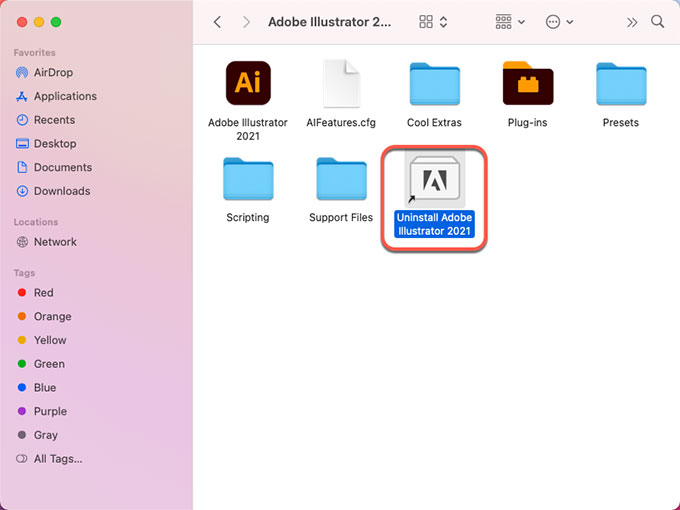The width and height of the screenshot is (680, 510).
Task: Click the "Cool Extras" name label
Action: 435,123
